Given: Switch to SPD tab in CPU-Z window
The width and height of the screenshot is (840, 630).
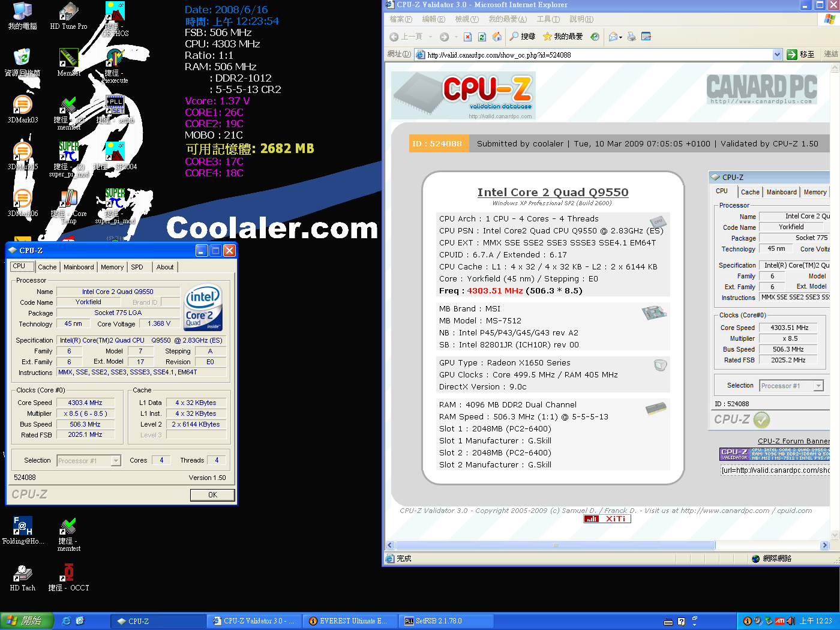Looking at the screenshot, I should [137, 267].
